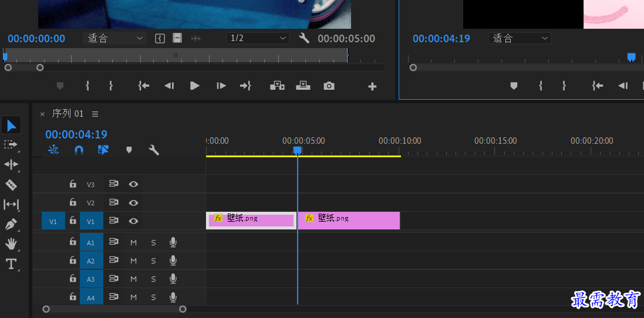Export frame with camera icon
644x318 pixels.
click(x=329, y=86)
